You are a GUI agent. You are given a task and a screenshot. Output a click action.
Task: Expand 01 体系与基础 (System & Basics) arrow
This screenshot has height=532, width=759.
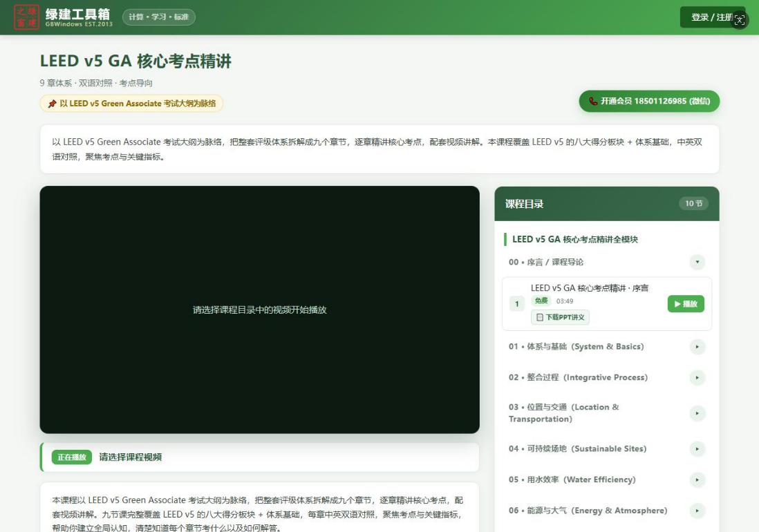click(x=697, y=347)
